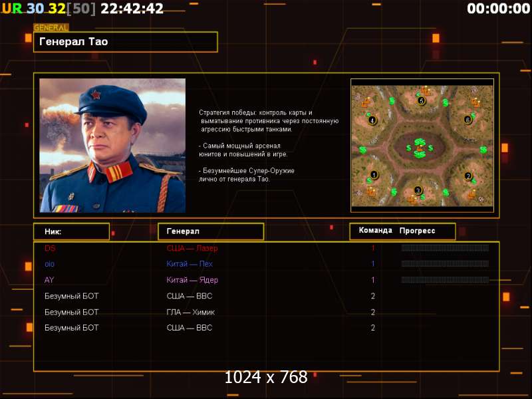The height and width of the screenshot is (399, 532).
Task: Click the 'UR' indicator at top left
Action: tap(12, 9)
